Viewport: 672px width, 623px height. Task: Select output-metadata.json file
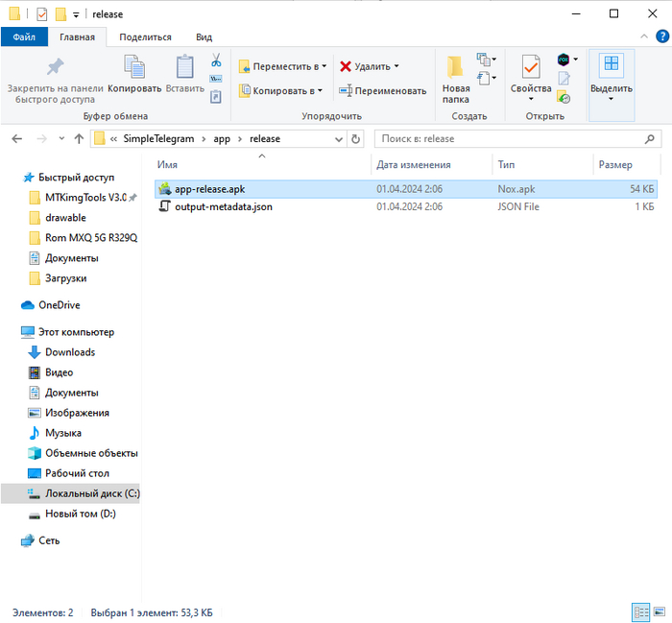223,206
